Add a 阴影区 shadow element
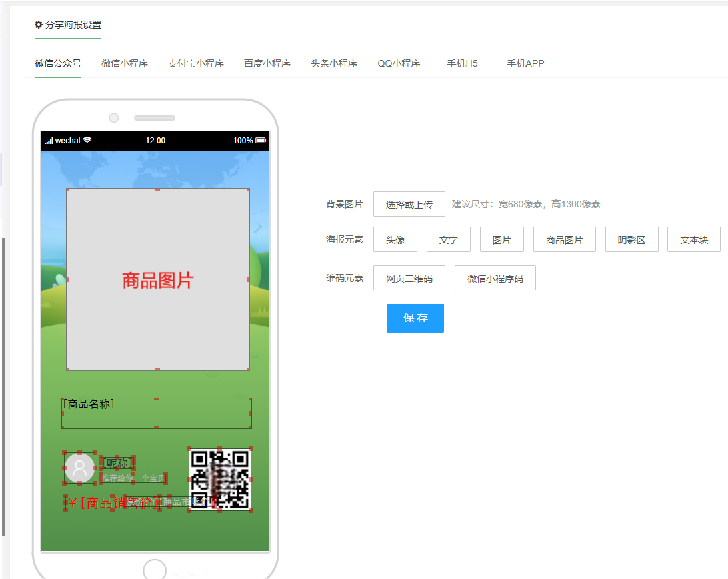 632,240
